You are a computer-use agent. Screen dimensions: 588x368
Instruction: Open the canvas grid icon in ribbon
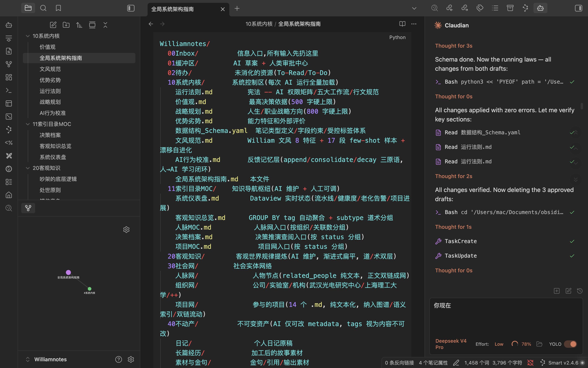click(x=9, y=77)
